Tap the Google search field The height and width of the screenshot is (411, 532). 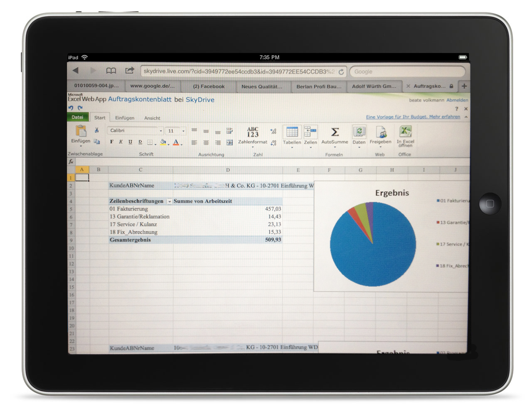tap(407, 72)
